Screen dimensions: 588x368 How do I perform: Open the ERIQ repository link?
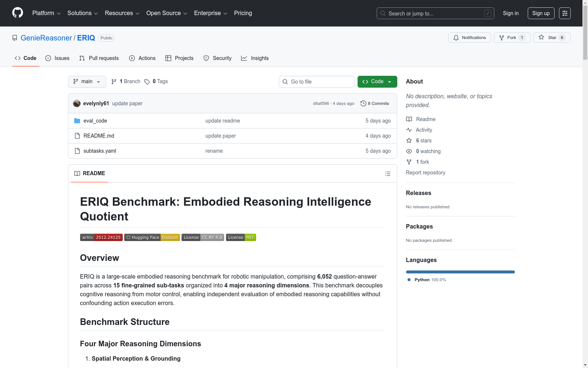pos(86,38)
